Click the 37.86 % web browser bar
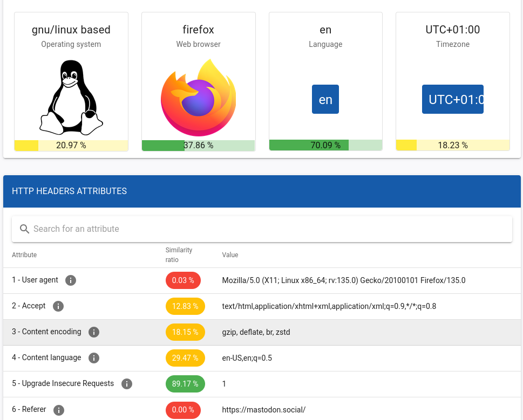 199,145
